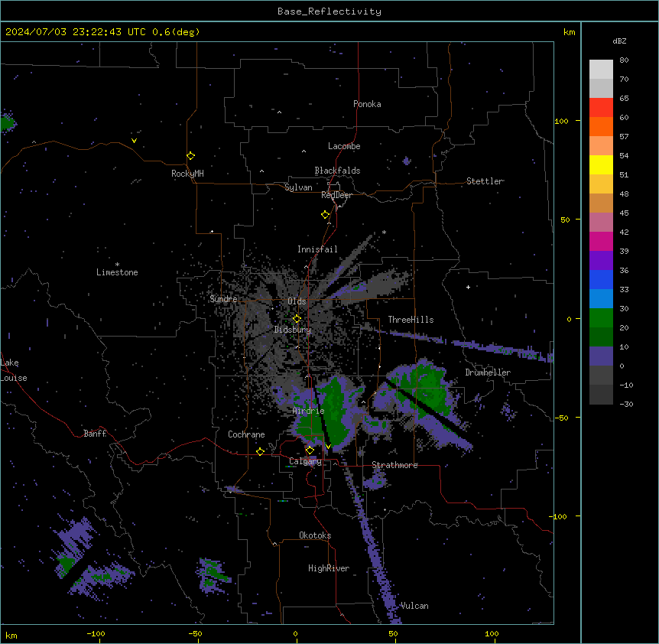Viewport: 659px width, 644px height.
Task: Select the purple 36-39 dBZ legend swatch
Action: pos(601,261)
